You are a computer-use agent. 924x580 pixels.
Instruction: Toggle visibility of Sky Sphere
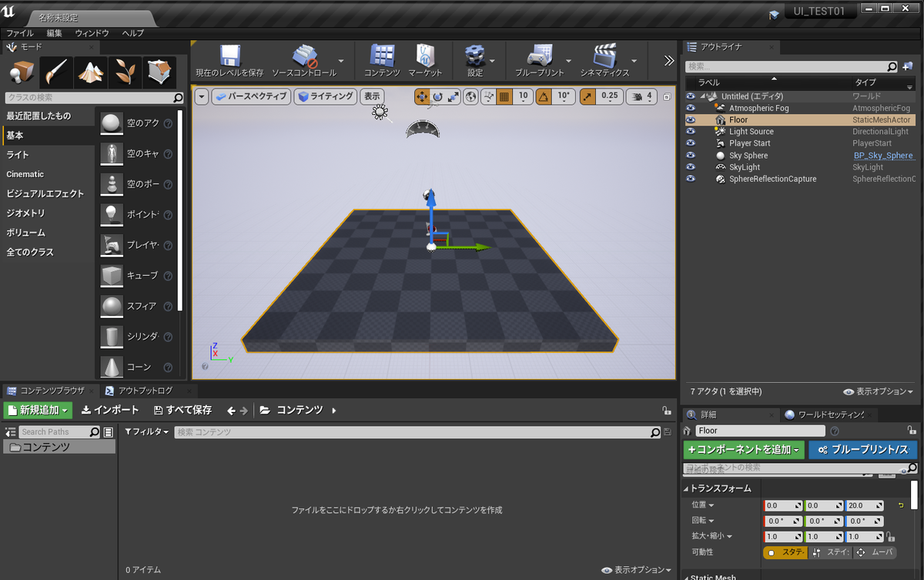[x=691, y=156]
